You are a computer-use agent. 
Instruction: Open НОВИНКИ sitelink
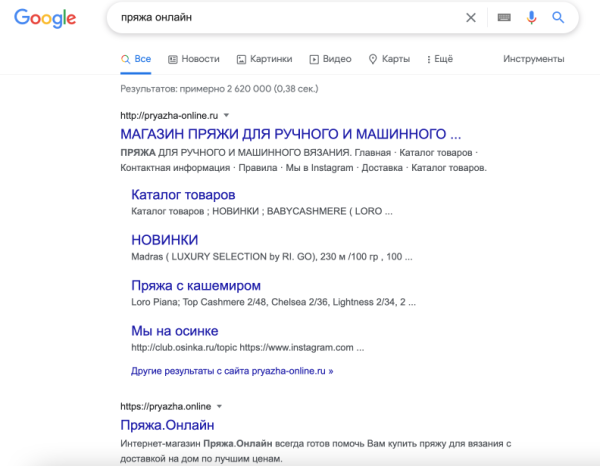(165, 240)
